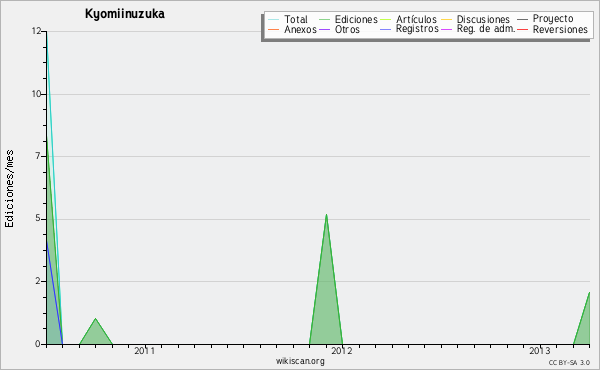
Task: Click the 2011 x-axis label
Action: tap(144, 350)
